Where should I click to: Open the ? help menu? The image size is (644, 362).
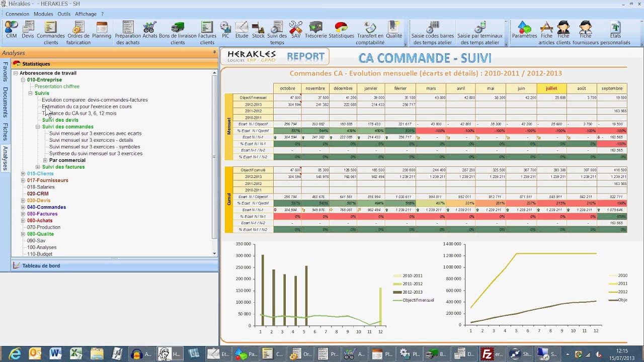(x=102, y=14)
